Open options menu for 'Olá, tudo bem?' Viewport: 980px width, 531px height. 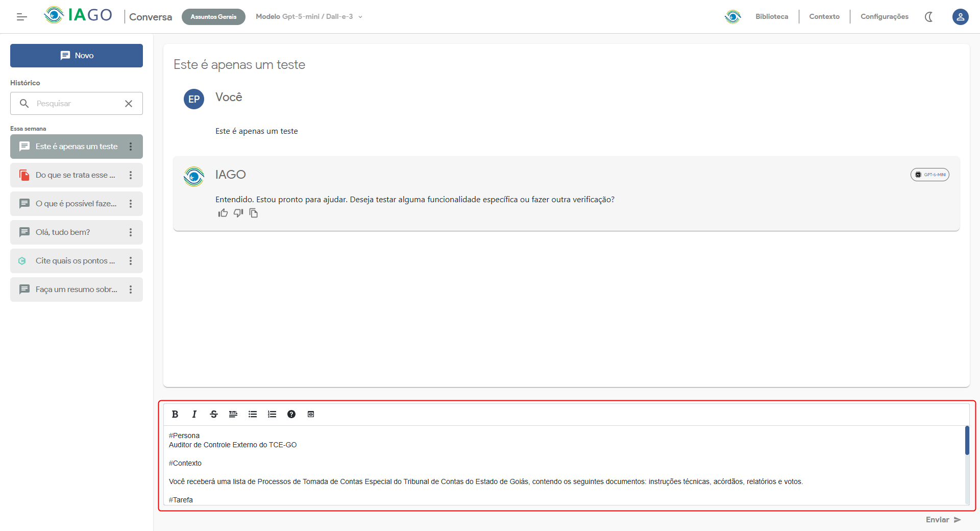(x=131, y=232)
